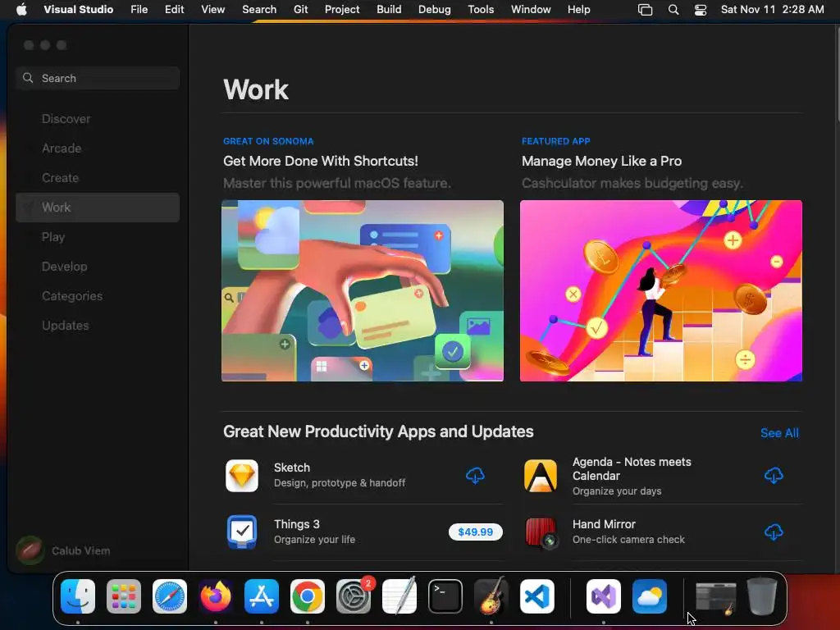This screenshot has width=840, height=630.
Task: Open the Things 3 app icon
Action: [242, 532]
